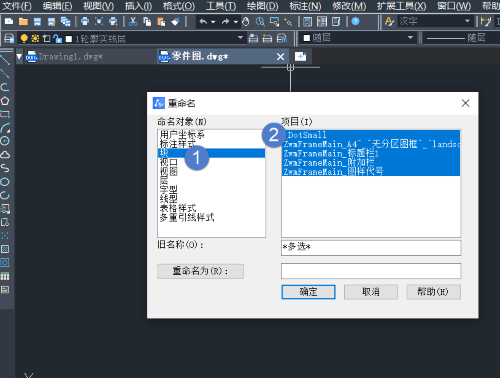500x378 pixels.
Task: Select 字型 in named objects list
Action: coord(169,190)
